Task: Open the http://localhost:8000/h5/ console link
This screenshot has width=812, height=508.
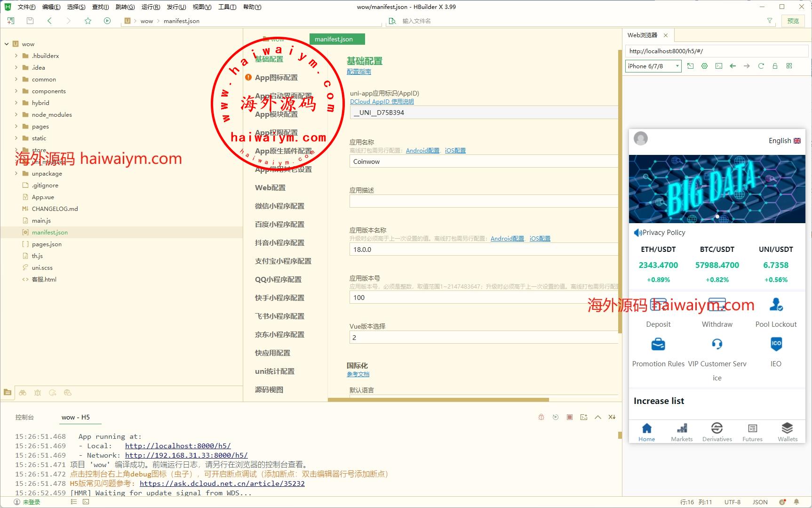Action: [177, 446]
